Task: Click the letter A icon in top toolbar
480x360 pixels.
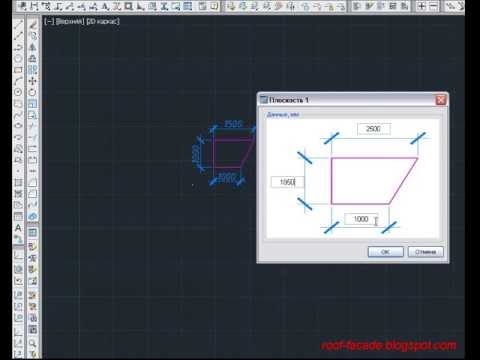Action: point(105,6)
